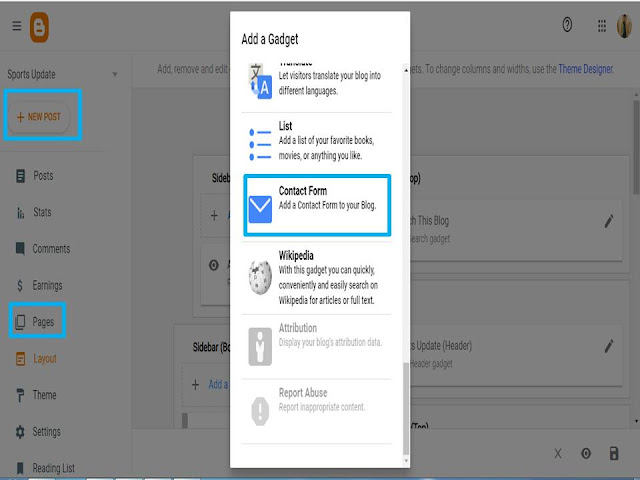Expand the Sports Update blog dropdown
Screen dimensions: 640x480
[115, 74]
